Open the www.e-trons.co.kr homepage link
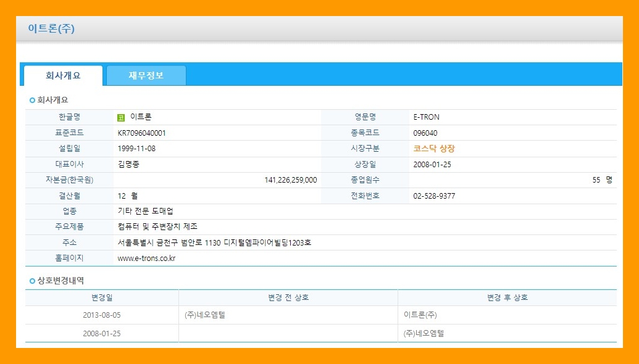This screenshot has height=364, width=639. pos(147,258)
